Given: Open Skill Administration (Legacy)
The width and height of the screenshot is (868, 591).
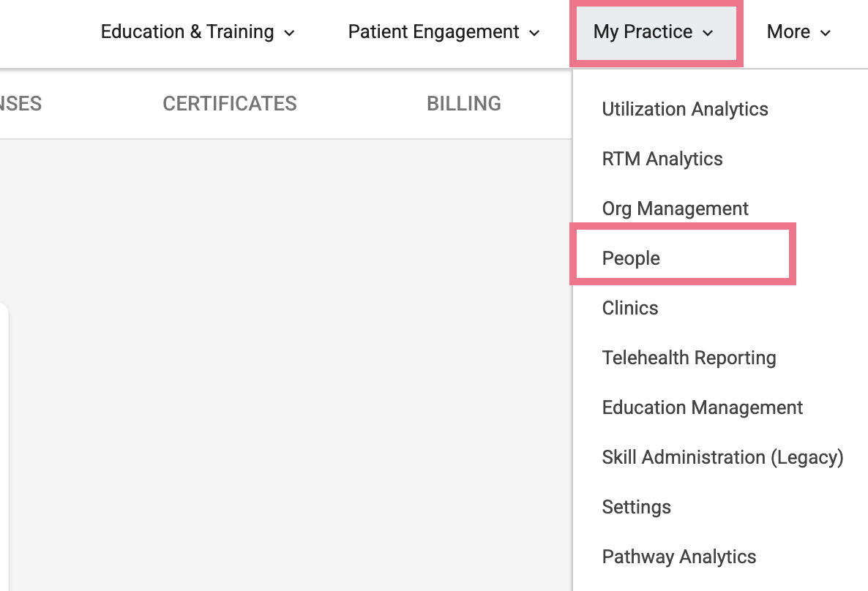Looking at the screenshot, I should [x=722, y=457].
